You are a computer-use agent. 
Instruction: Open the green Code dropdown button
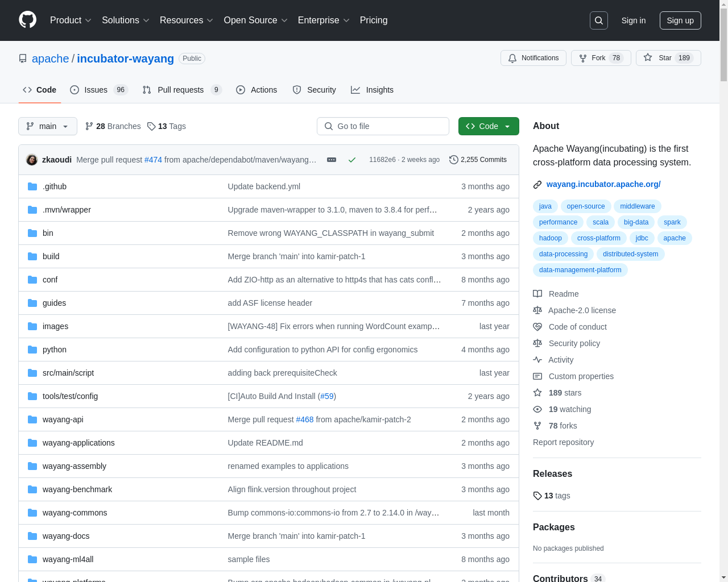(489, 126)
